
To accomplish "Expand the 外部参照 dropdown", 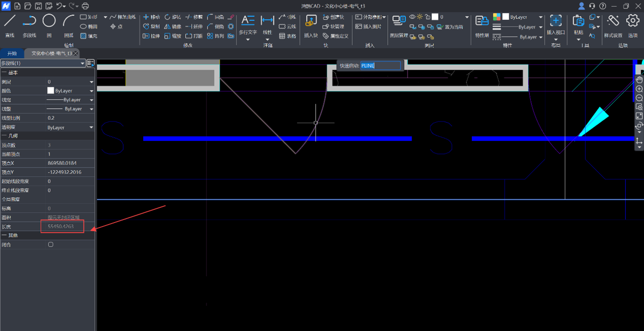I will [x=384, y=17].
